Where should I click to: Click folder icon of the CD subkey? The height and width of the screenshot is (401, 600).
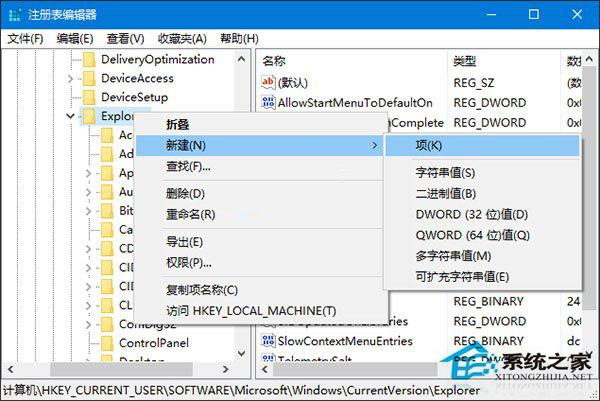pyautogui.click(x=107, y=249)
